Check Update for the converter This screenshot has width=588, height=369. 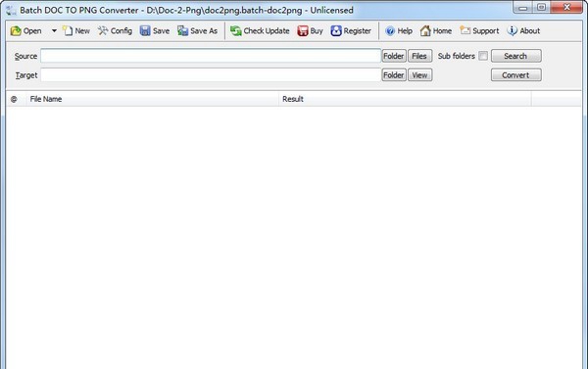click(x=260, y=31)
